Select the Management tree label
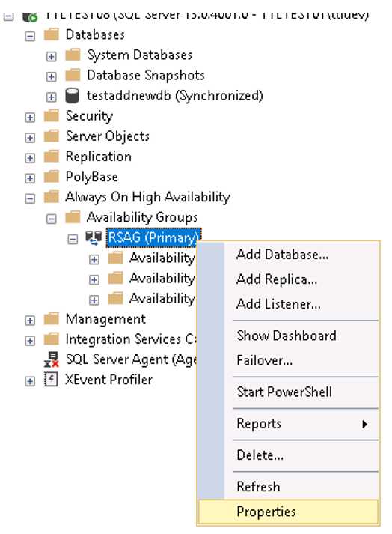This screenshot has width=392, height=534. (x=105, y=319)
